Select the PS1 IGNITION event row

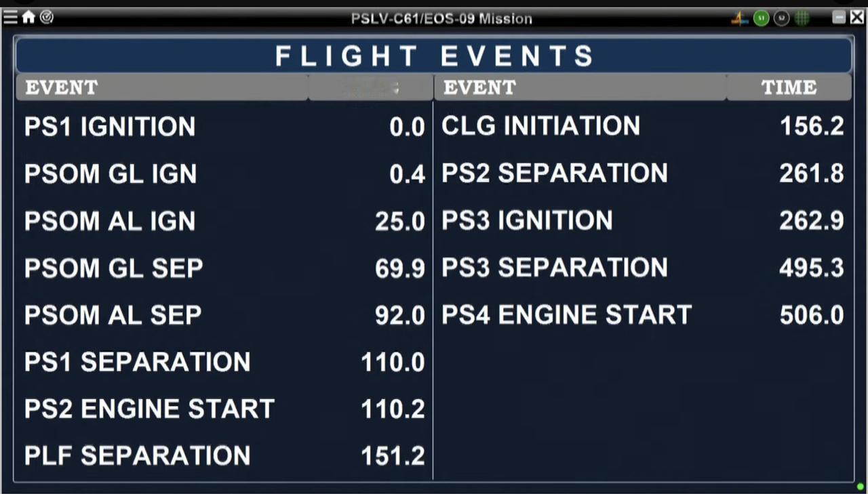point(224,127)
